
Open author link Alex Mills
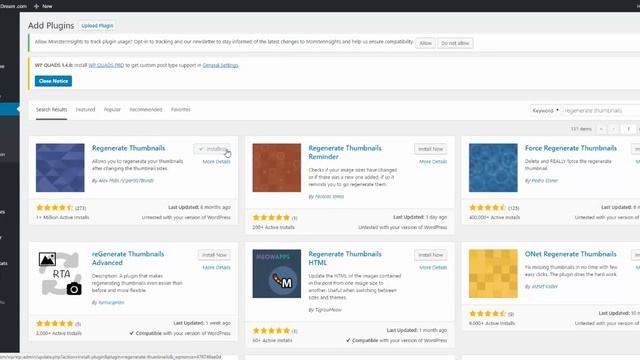click(x=126, y=180)
